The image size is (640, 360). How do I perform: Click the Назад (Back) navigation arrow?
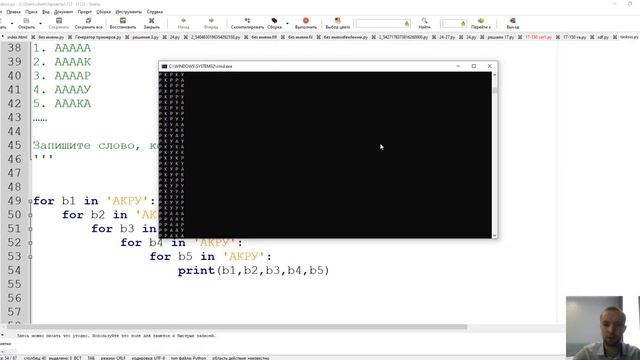[x=183, y=20]
